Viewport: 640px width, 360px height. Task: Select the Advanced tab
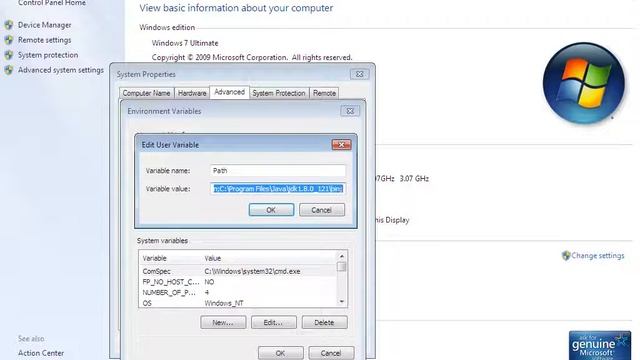point(229,92)
